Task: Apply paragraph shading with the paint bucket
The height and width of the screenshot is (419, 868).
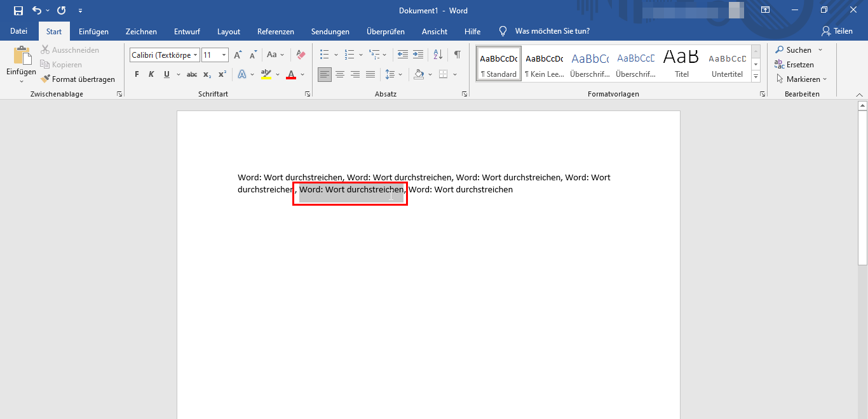Action: (x=419, y=75)
